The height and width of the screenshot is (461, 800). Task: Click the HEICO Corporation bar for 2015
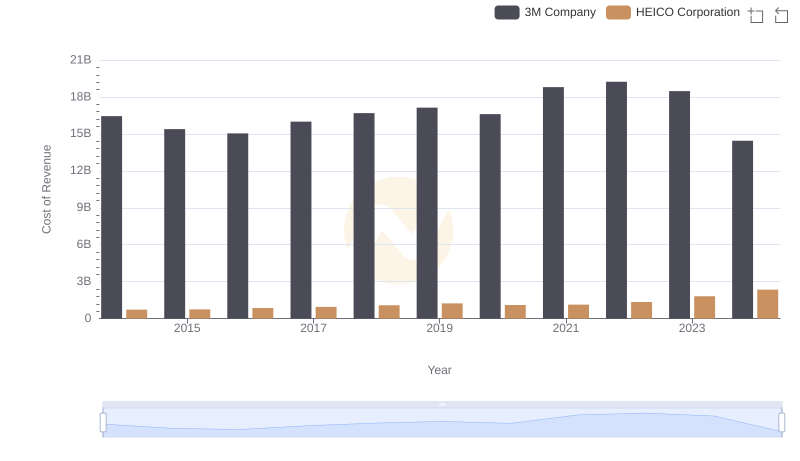click(200, 314)
